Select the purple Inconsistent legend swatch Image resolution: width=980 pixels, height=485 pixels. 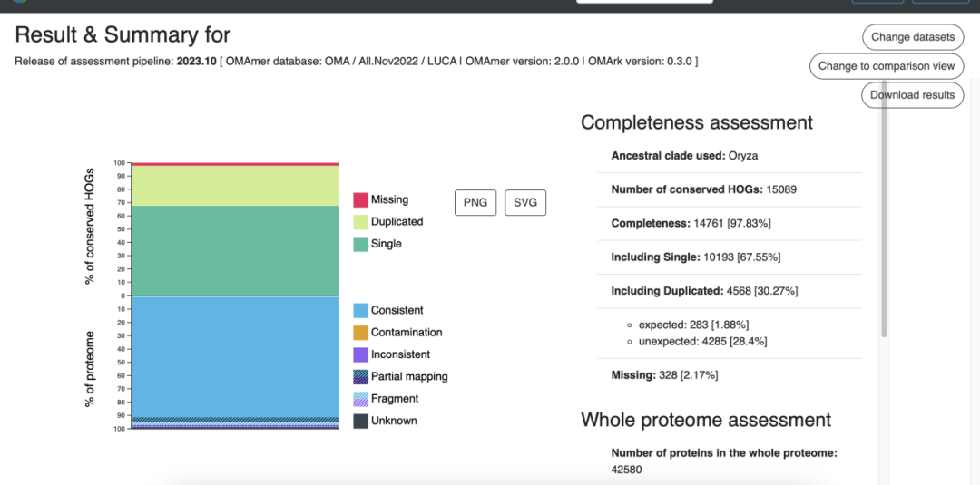click(360, 354)
